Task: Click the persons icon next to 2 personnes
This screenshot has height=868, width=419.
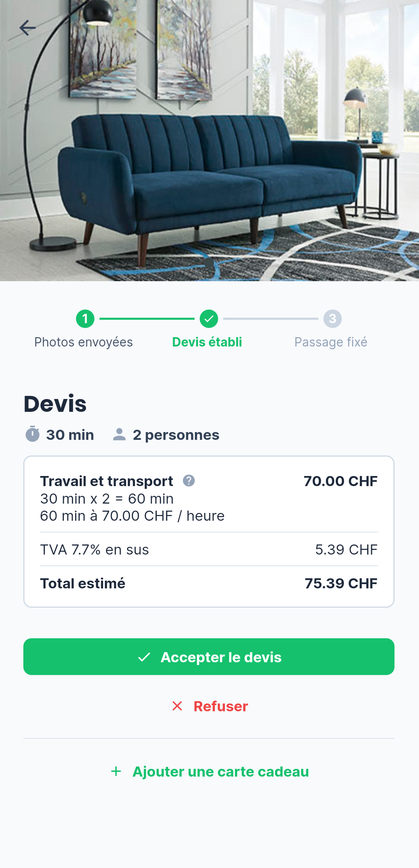Action: tap(119, 434)
